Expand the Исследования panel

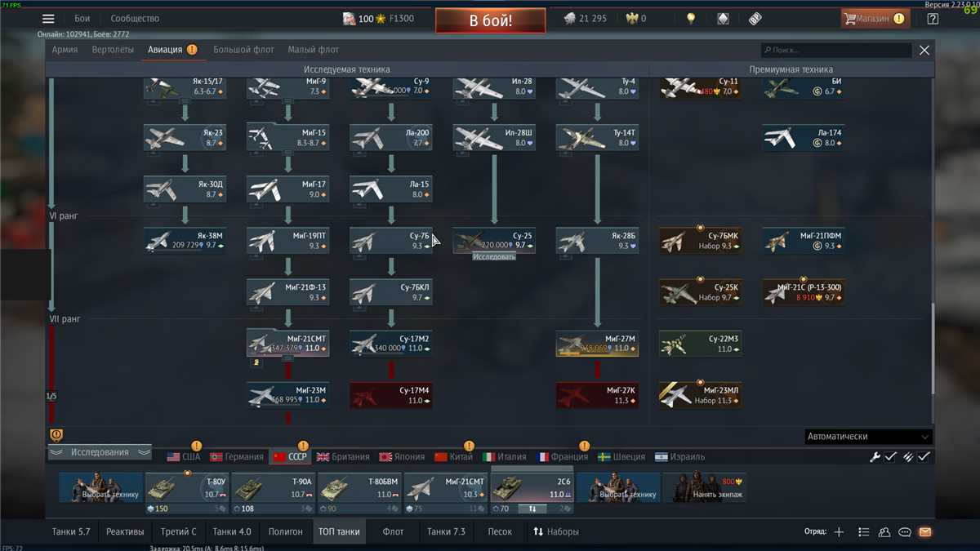pos(100,452)
